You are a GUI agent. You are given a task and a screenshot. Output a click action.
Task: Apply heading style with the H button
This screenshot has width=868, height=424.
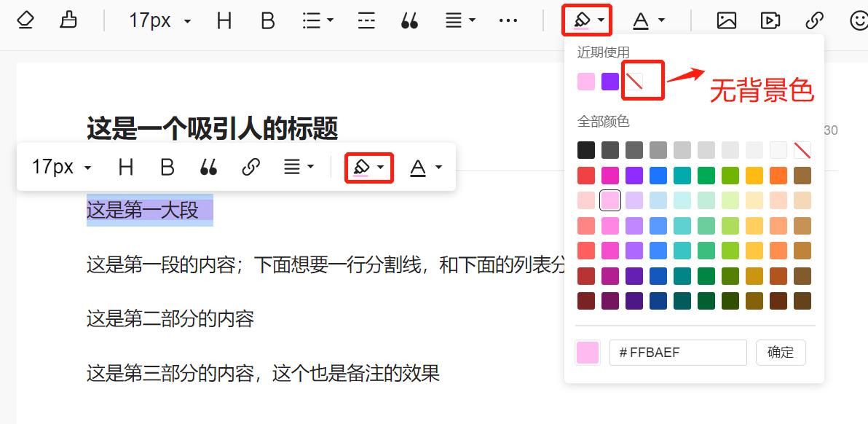[x=224, y=20]
